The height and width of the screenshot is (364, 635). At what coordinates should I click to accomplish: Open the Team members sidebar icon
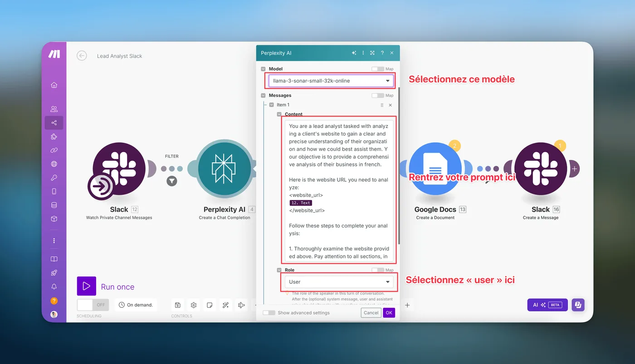pyautogui.click(x=54, y=109)
